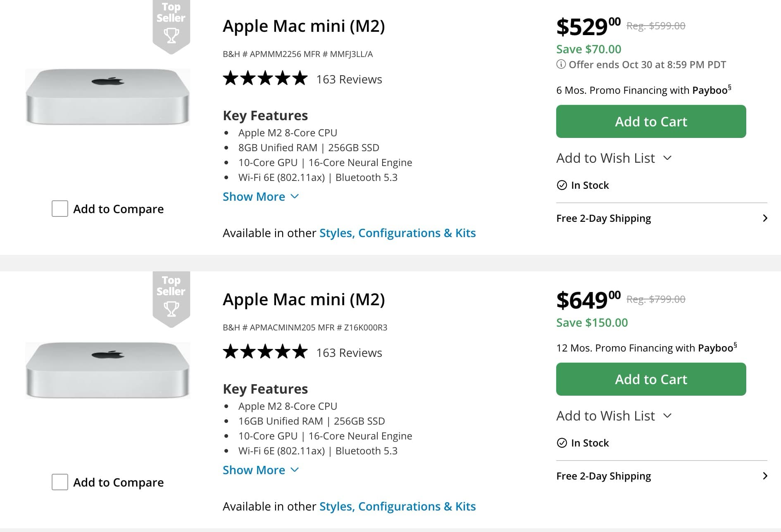This screenshot has height=532, width=781.
Task: Expand Show More features for the 8GB Mac mini
Action: pos(260,197)
